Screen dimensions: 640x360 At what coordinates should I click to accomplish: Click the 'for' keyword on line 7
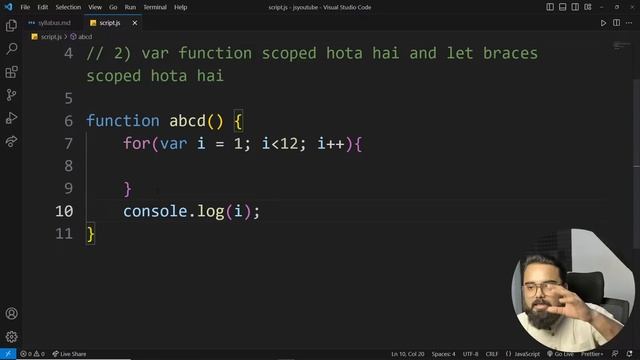[137, 144]
